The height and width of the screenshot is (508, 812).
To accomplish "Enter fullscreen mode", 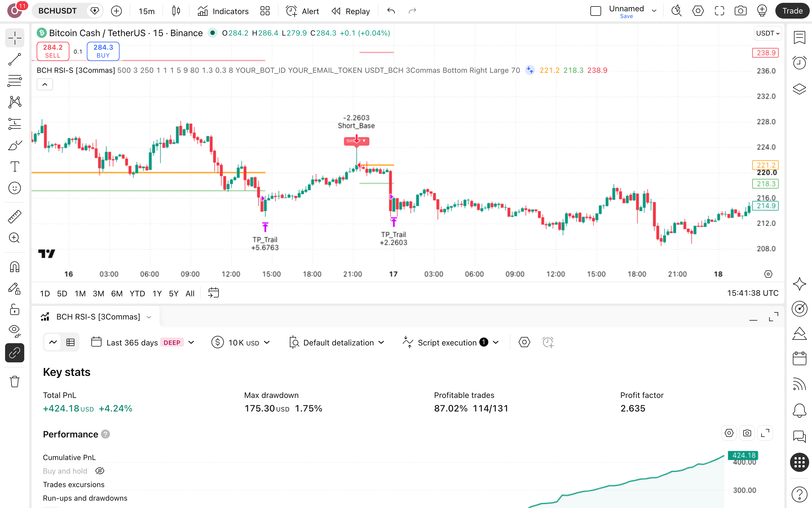I will 720,11.
